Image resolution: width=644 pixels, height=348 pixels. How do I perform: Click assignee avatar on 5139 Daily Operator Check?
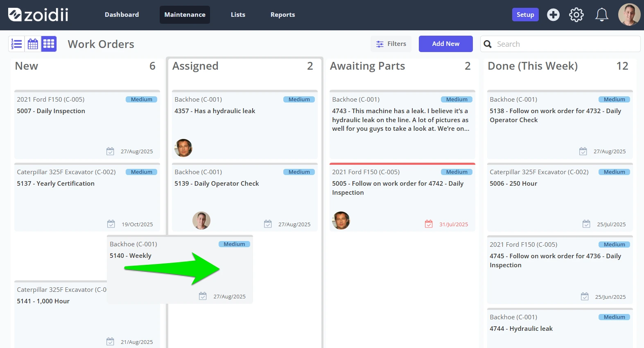(201, 221)
